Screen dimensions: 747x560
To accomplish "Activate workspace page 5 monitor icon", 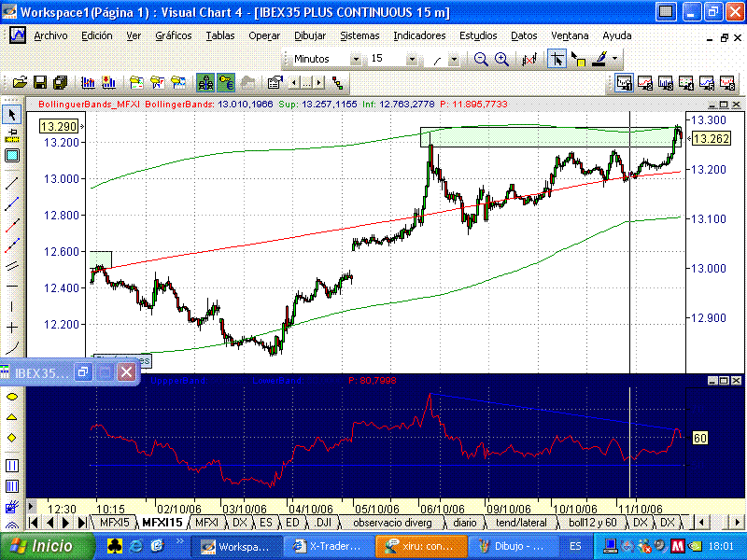I will pyautogui.click(x=707, y=83).
